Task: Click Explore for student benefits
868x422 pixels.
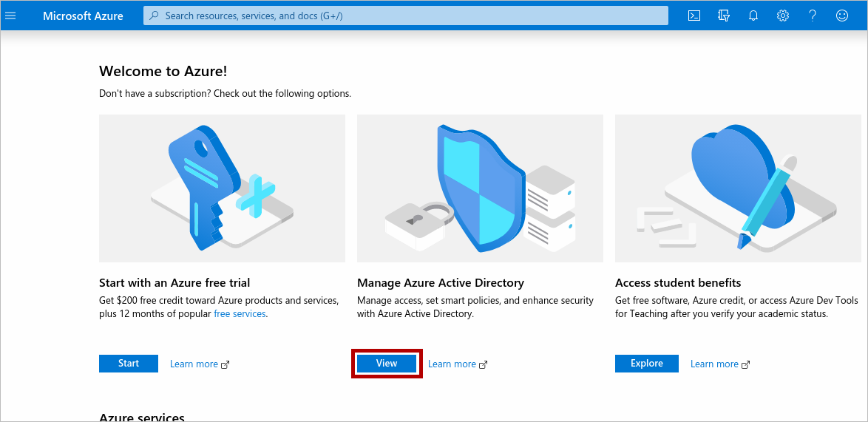Action: (x=646, y=364)
